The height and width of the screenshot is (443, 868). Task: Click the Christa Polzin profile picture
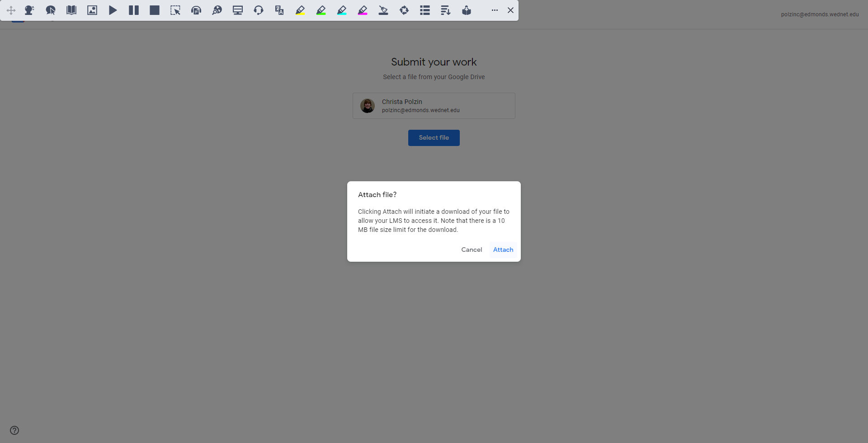point(368,106)
